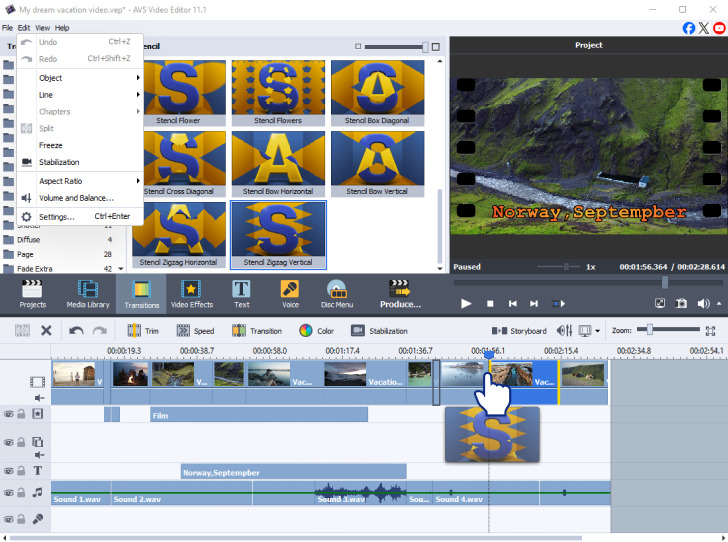
Task: Open the Media Library panel
Action: (88, 292)
